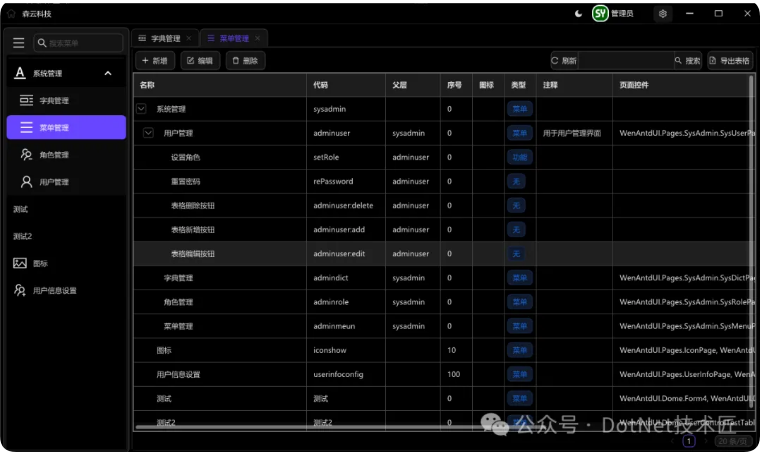Toggle dark mode moon icon
This screenshot has width=760, height=452.
[578, 14]
